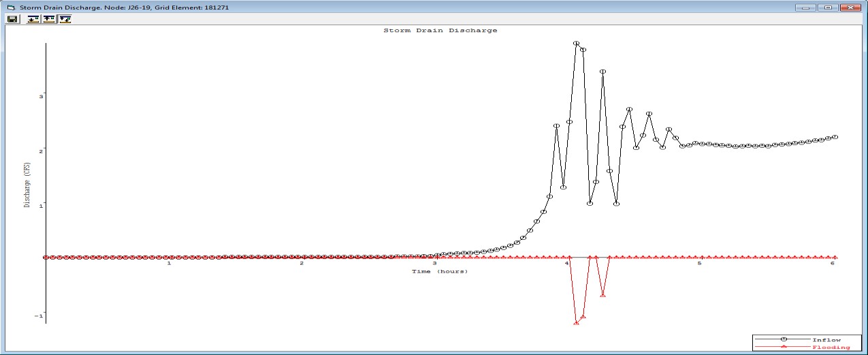Click the Inflow circle marker in legend
868x355 pixels.
tap(783, 339)
